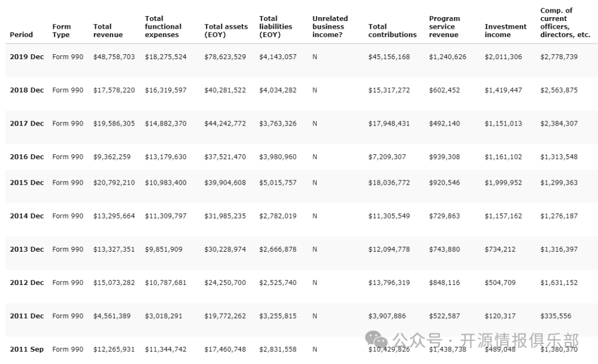Click the $3,018,291 functional expenses cell
Viewport: 598px width, 364px height.
(163, 316)
